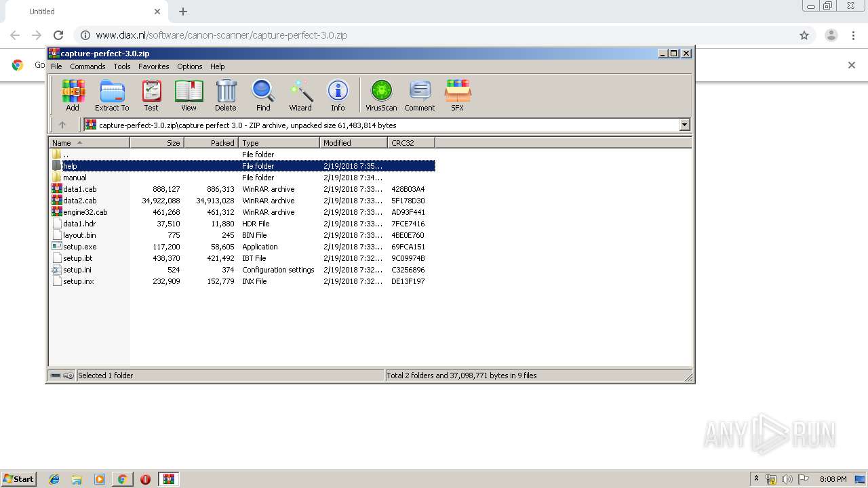Open the Commands menu

pyautogui.click(x=87, y=66)
